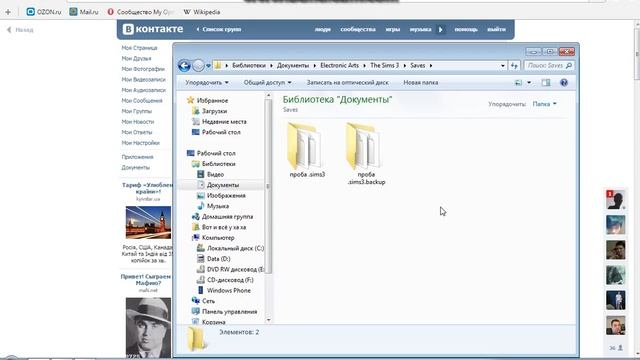640x360 pixels.
Task: Open сообщества in VK header
Action: coord(358,29)
